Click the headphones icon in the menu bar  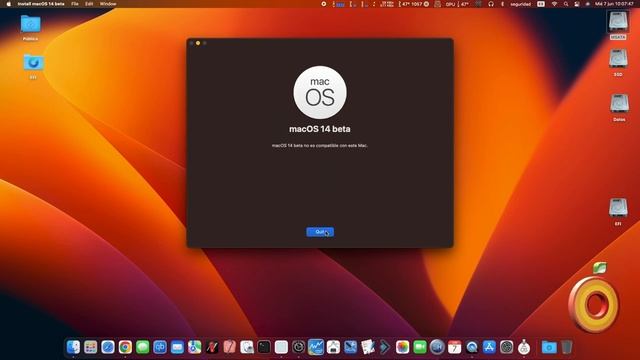(491, 4)
